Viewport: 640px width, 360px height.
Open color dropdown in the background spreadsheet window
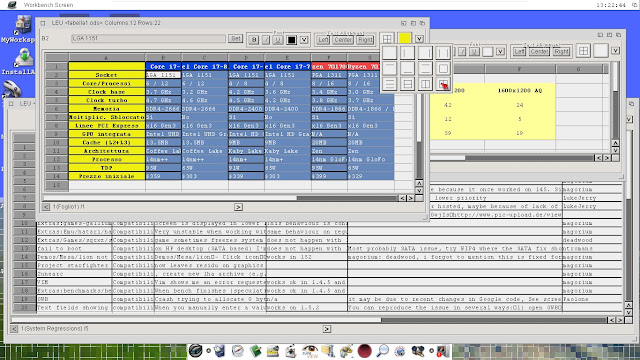tap(615, 51)
